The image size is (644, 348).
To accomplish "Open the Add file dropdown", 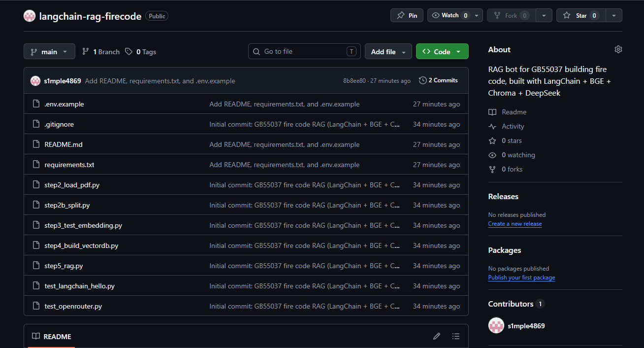I will [x=388, y=51].
